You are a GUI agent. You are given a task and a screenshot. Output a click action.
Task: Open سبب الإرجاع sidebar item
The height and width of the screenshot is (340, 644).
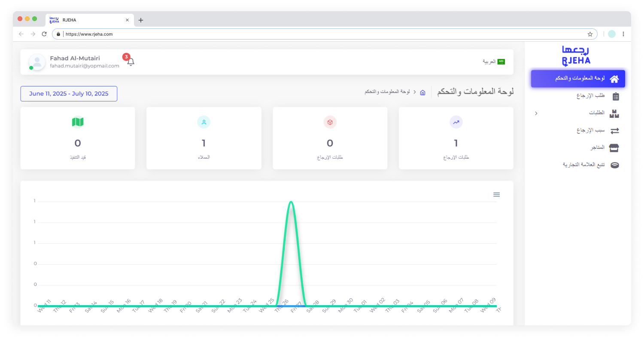tap(597, 131)
